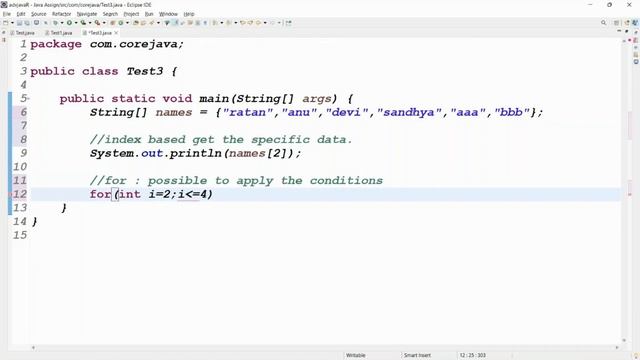Expand the Next Annotation dropdown arrow

pyautogui.click(x=222, y=23)
